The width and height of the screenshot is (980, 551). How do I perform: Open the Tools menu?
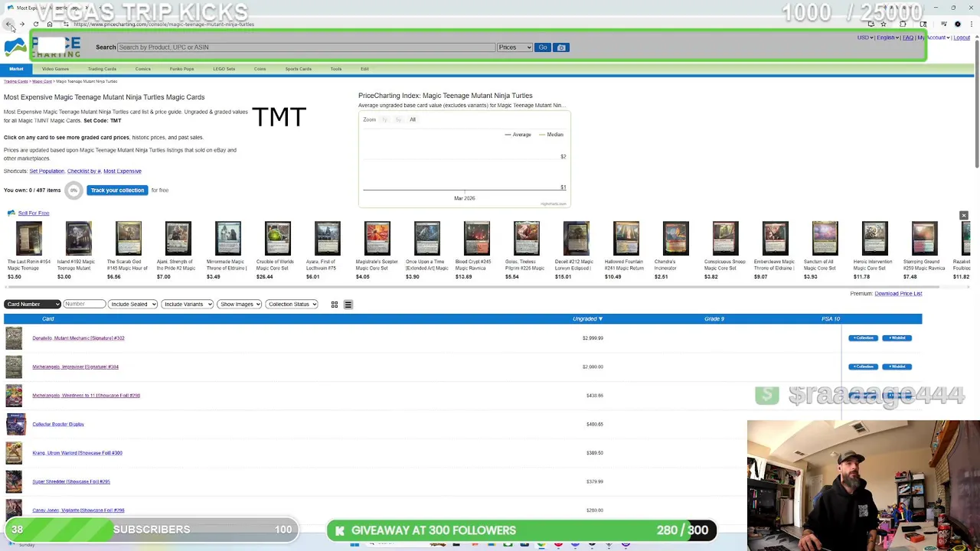coord(336,69)
